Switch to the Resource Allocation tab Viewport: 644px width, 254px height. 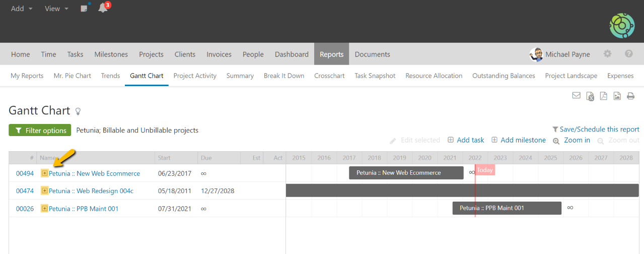(x=434, y=76)
